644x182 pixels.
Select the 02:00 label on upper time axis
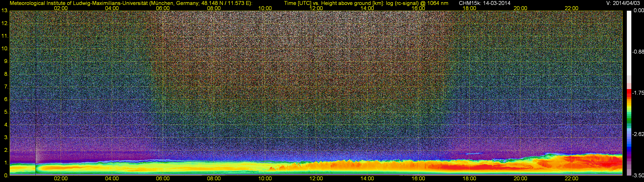coord(61,8)
